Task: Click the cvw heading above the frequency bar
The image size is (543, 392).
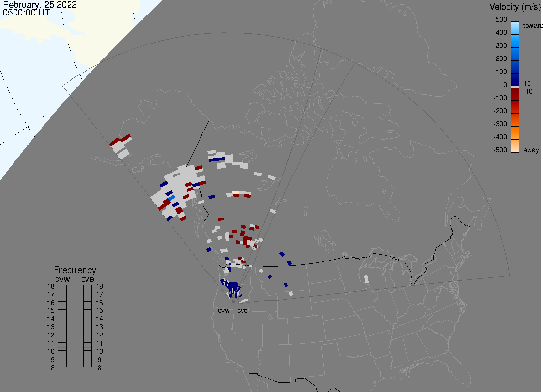Action: [x=62, y=279]
